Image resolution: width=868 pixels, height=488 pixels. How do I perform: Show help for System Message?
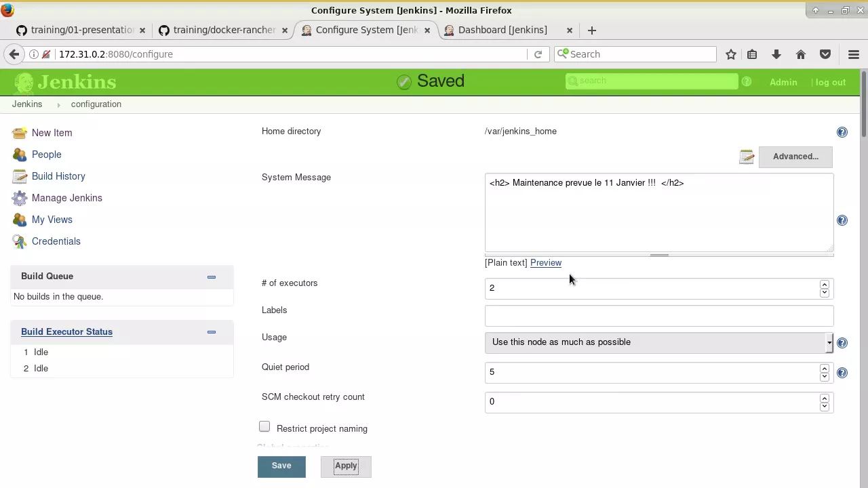click(x=842, y=220)
